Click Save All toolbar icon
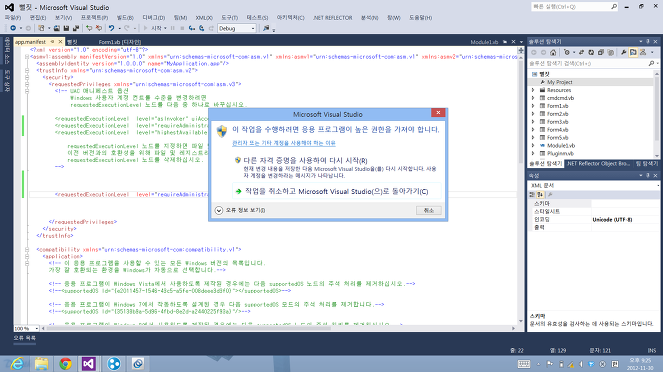This screenshot has width=663, height=372. (76, 28)
